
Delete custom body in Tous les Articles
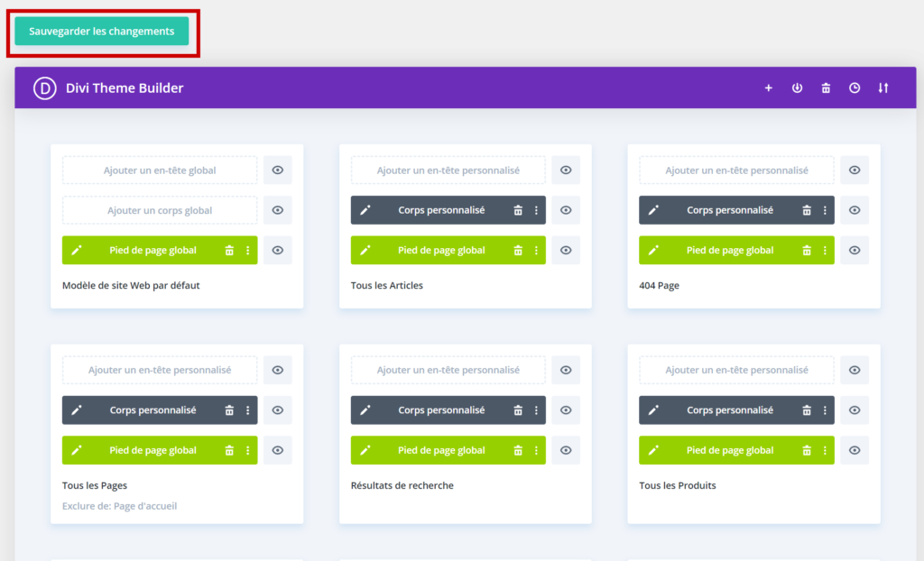(x=518, y=210)
